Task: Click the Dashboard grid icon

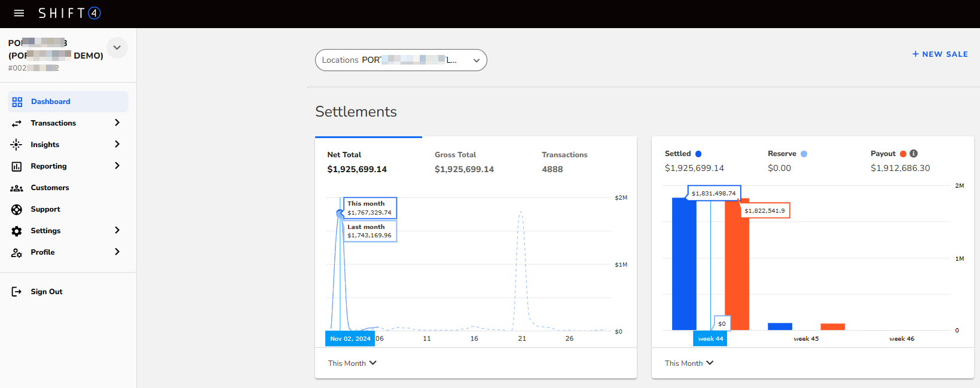Action: coord(17,102)
